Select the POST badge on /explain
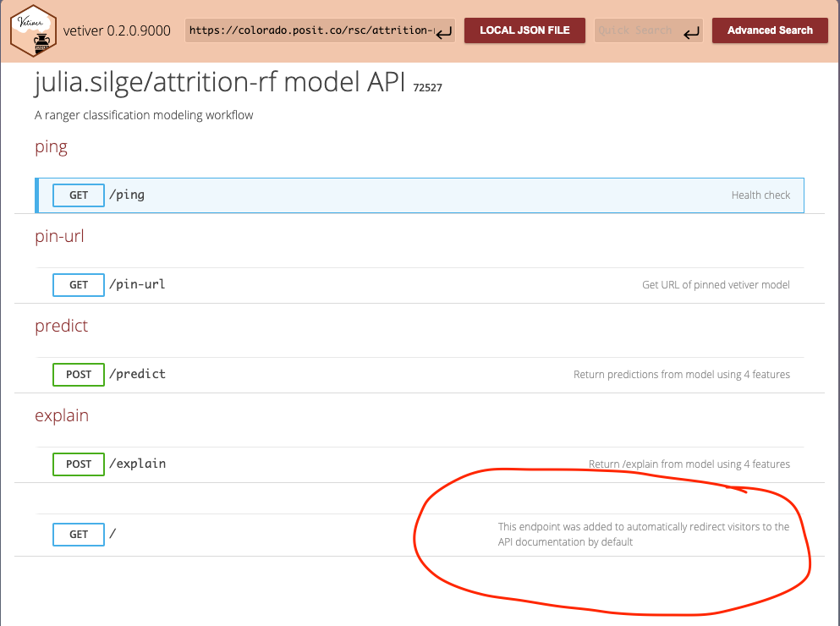 tap(78, 464)
